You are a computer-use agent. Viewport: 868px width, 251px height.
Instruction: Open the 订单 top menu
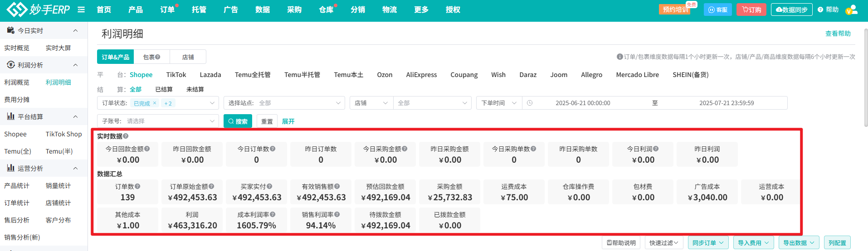167,10
